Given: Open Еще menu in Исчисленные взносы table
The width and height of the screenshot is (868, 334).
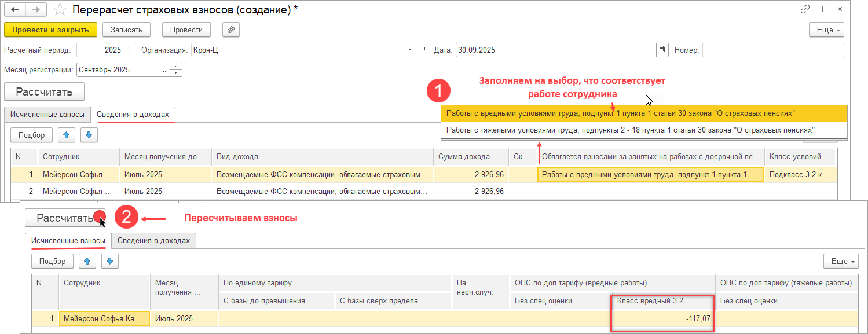Looking at the screenshot, I should [x=843, y=262].
